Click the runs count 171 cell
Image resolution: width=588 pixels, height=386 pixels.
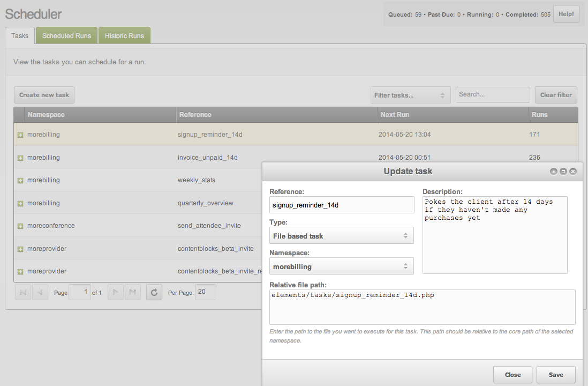(x=534, y=135)
